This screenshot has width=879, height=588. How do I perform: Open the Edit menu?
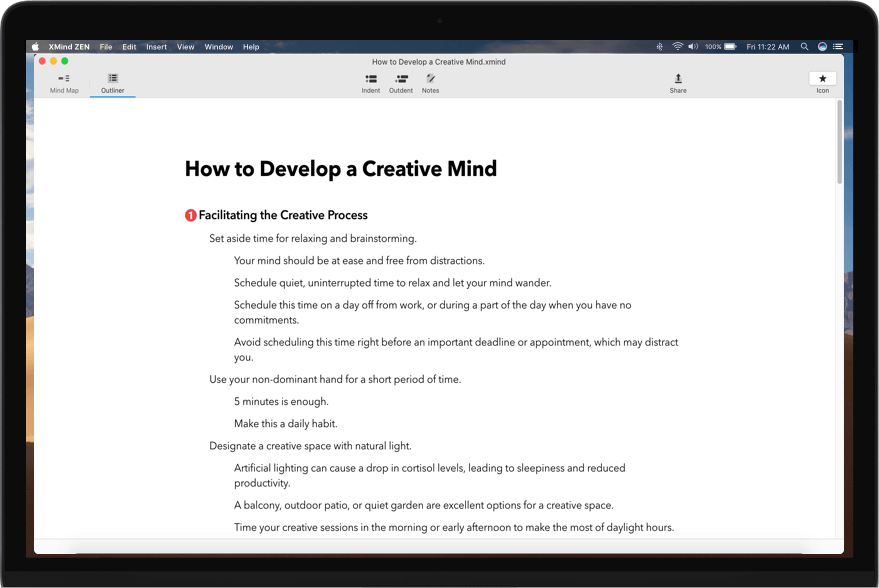pyautogui.click(x=129, y=46)
